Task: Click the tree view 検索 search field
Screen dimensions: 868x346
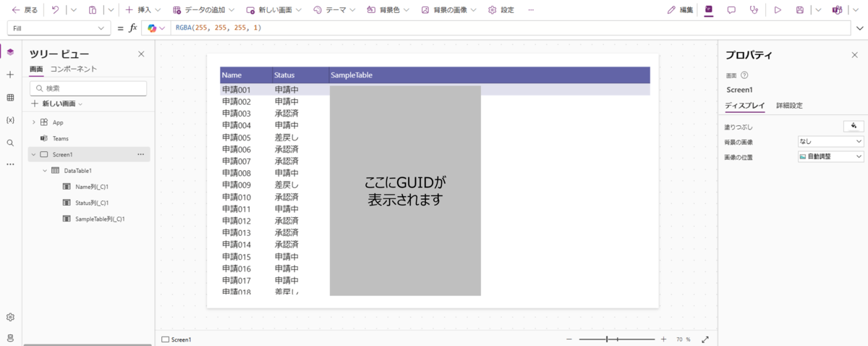Action: click(88, 88)
